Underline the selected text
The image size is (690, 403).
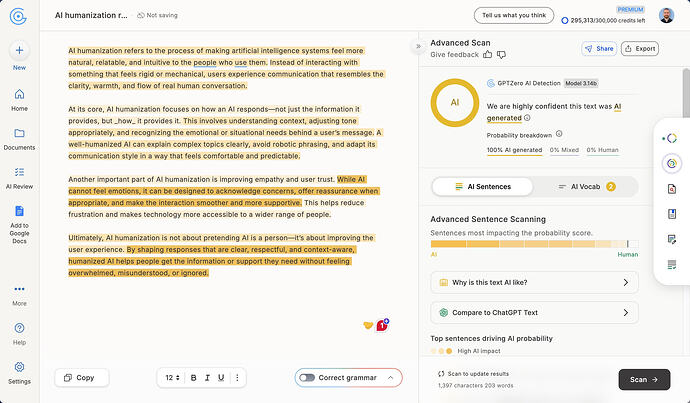tap(221, 377)
